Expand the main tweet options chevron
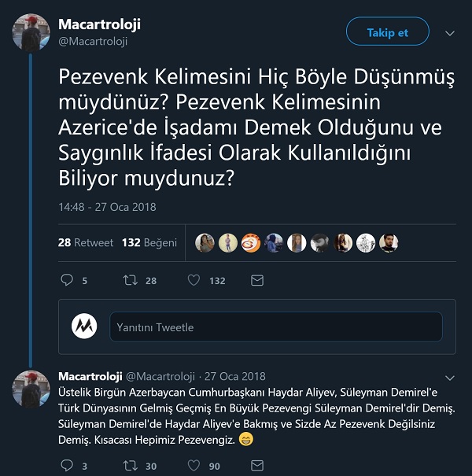The height and width of the screenshot is (476, 472). click(x=449, y=33)
